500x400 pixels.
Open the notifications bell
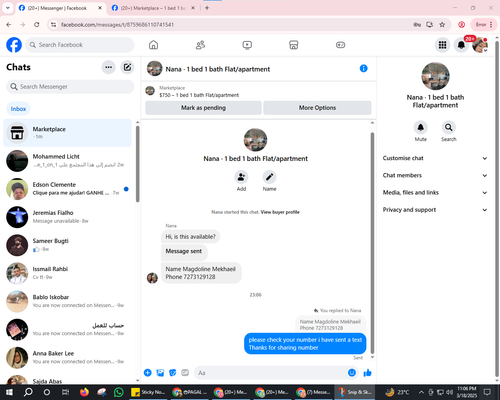coord(461,45)
